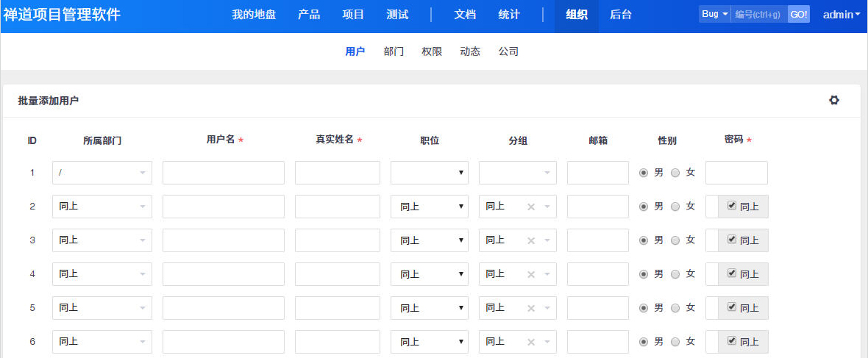
Task: Open the Bug search type dropdown
Action: click(x=714, y=15)
